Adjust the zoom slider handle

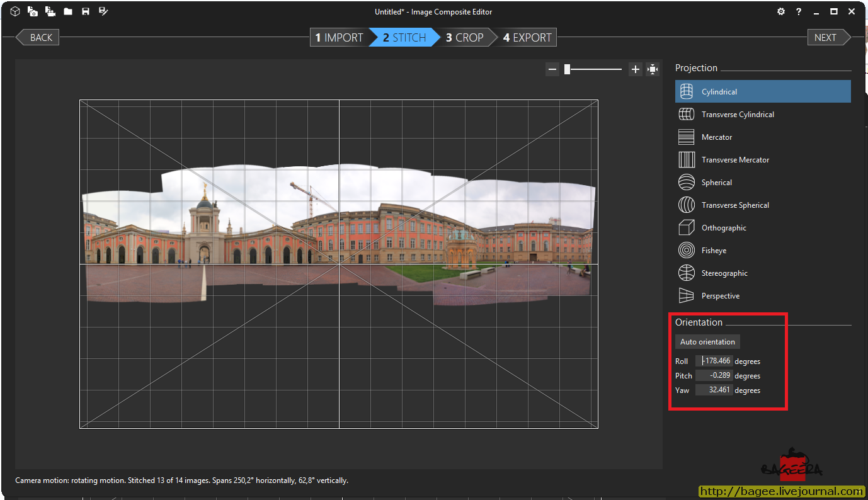tap(567, 69)
